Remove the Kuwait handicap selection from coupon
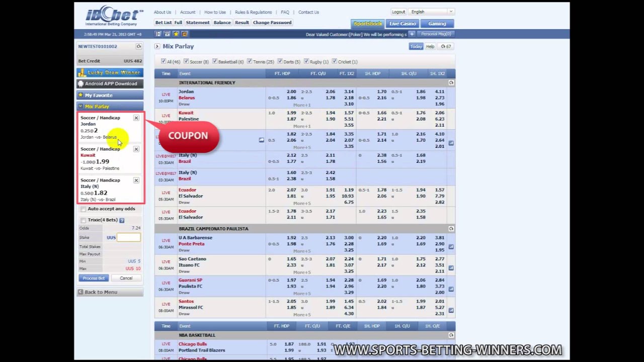 pyautogui.click(x=136, y=149)
